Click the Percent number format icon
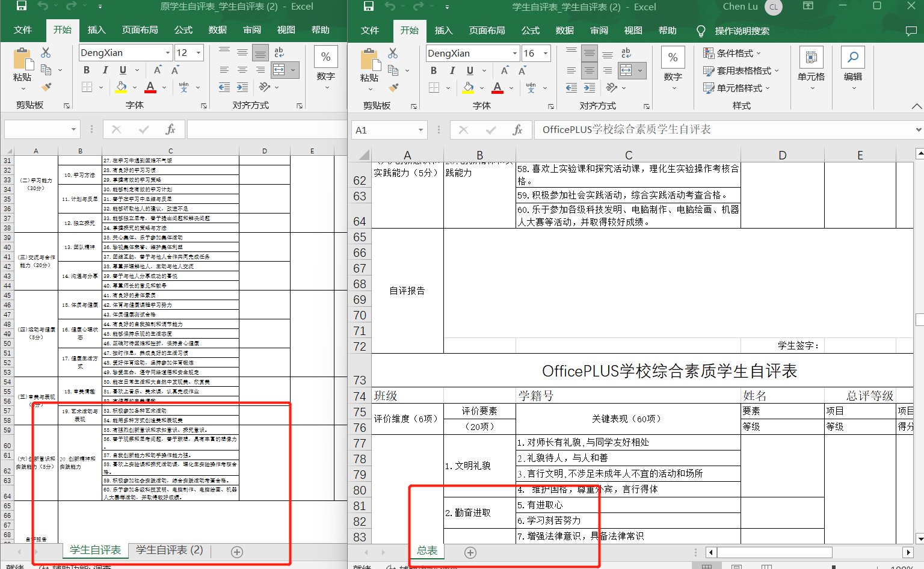Screen dimensions: 924x569 (x=673, y=57)
